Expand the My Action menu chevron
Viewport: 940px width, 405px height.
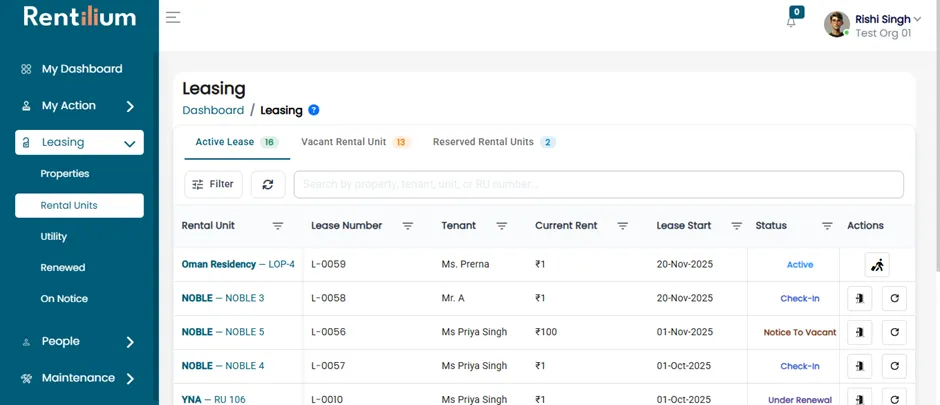click(130, 107)
